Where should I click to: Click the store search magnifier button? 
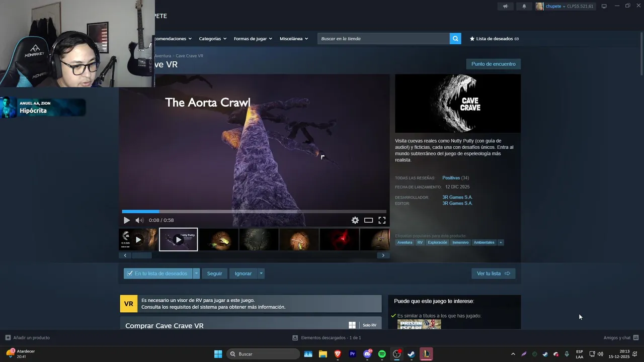(455, 39)
